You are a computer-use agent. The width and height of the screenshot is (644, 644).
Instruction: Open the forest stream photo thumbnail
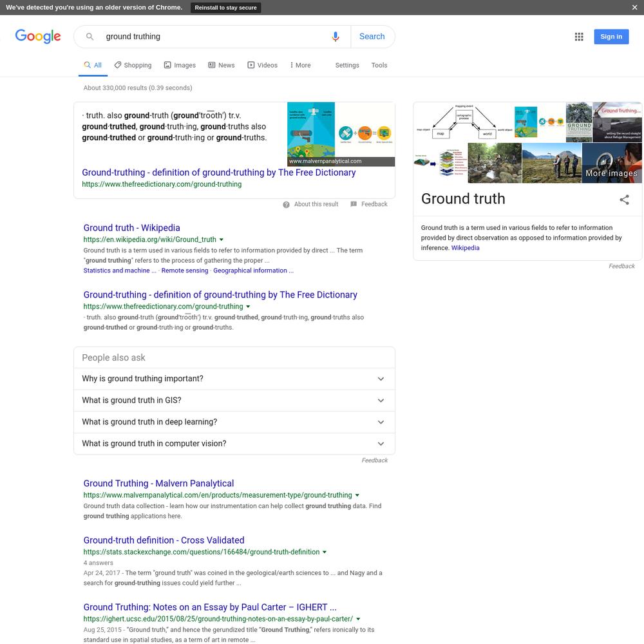[495, 163]
